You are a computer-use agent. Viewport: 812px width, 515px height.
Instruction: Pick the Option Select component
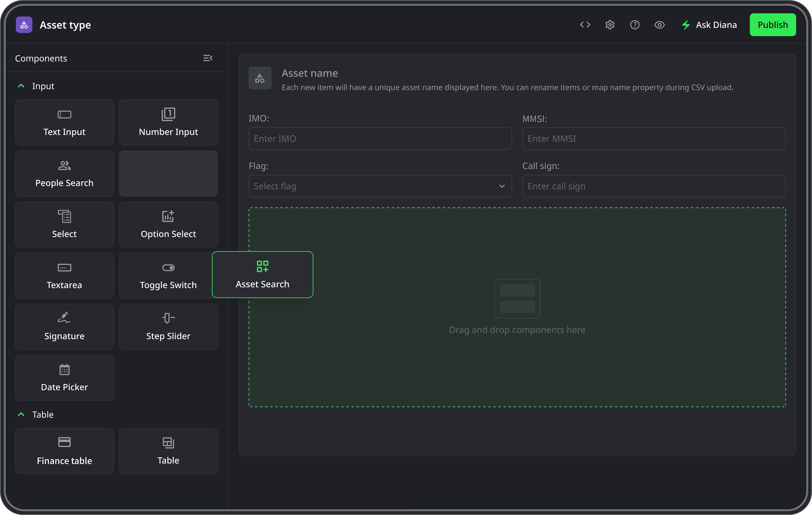[168, 225]
